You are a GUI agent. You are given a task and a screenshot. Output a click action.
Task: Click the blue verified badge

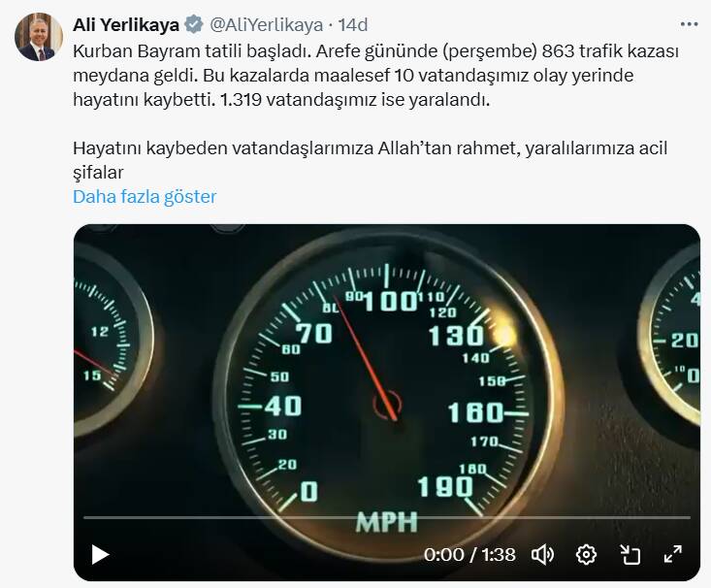click(194, 24)
